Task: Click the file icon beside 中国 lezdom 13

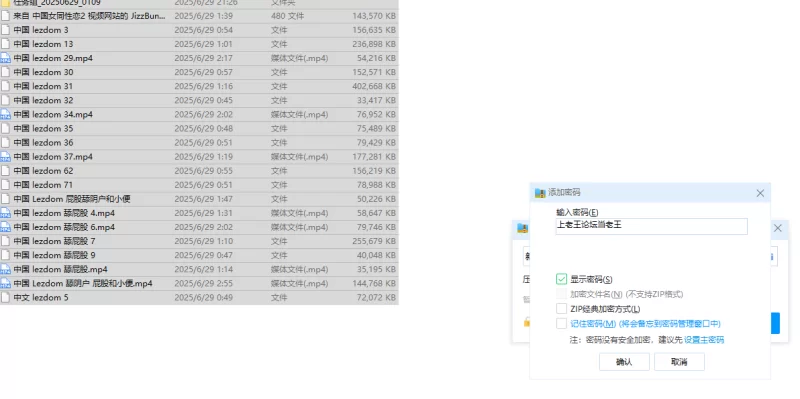Action: [x=5, y=44]
